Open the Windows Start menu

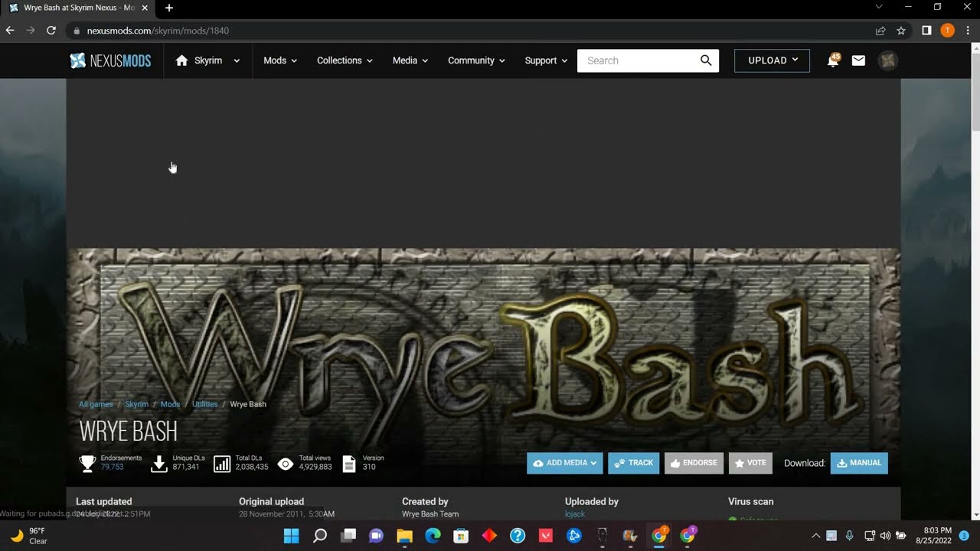coord(292,536)
